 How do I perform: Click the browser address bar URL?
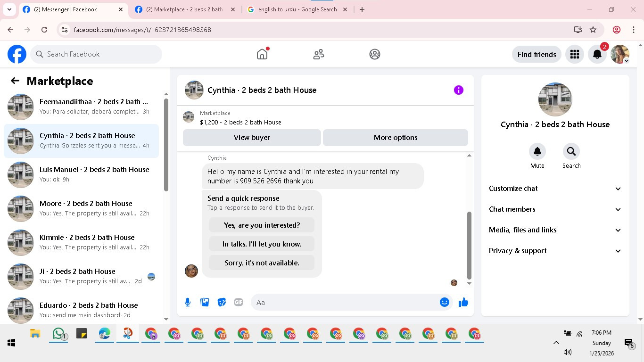point(142,30)
